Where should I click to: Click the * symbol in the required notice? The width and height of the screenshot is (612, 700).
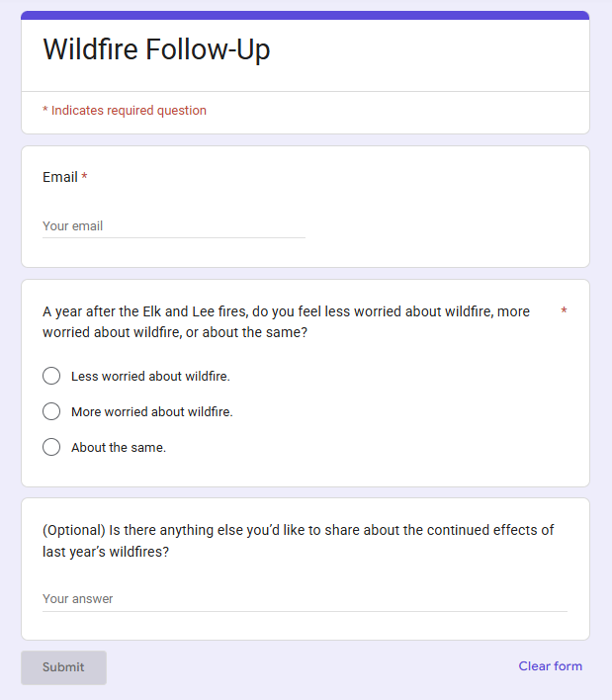[45, 110]
